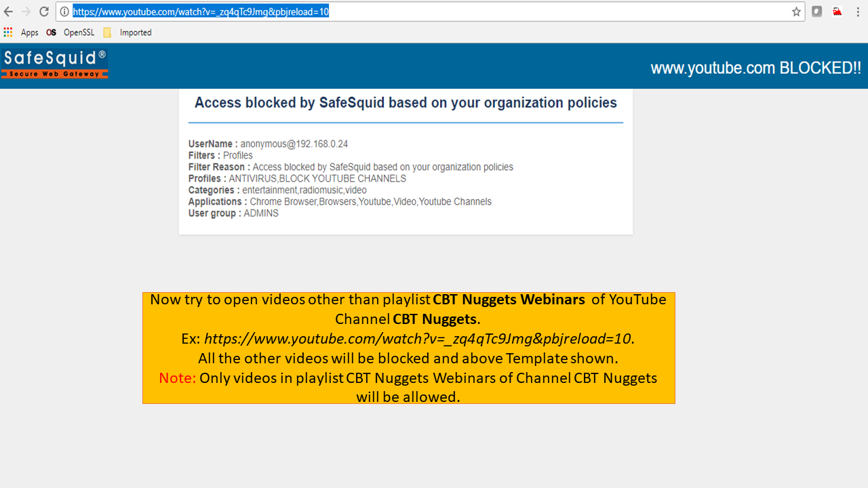Open the Apps bookmark label
This screenshot has width=868, height=488.
29,33
